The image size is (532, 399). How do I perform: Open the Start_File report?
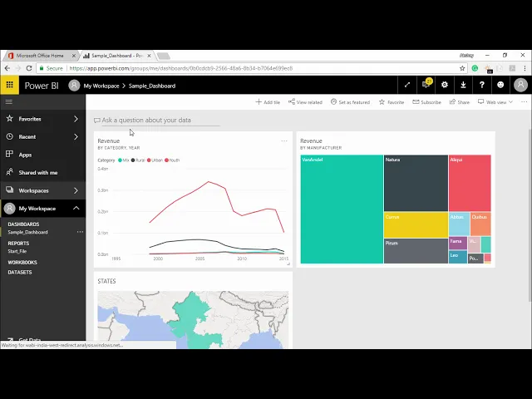tap(17, 251)
